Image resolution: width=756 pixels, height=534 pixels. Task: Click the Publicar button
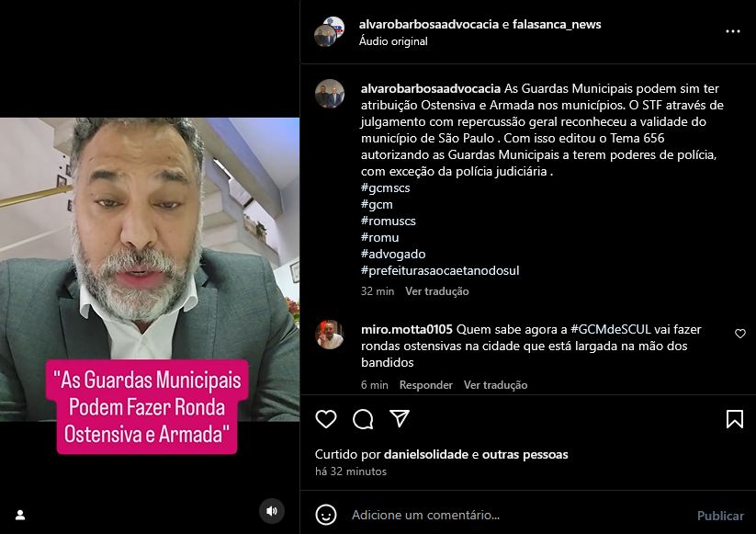click(x=720, y=516)
